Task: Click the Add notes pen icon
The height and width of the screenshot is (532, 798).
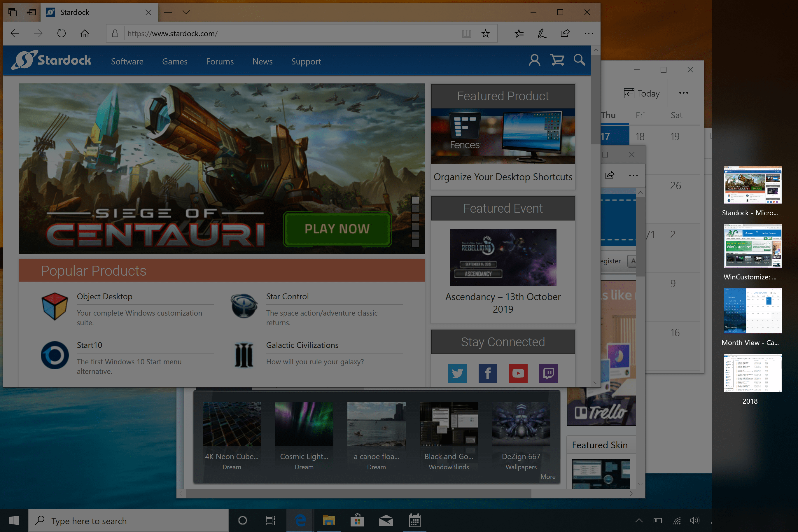Action: [542, 33]
